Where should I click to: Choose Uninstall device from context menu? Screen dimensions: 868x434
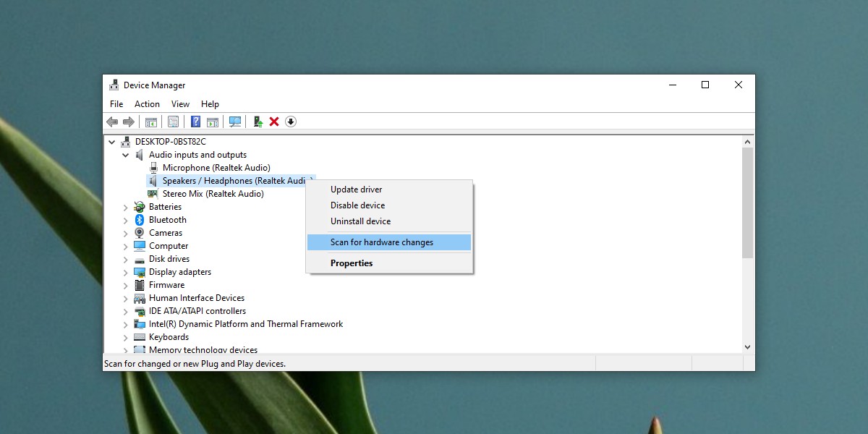pos(389,221)
